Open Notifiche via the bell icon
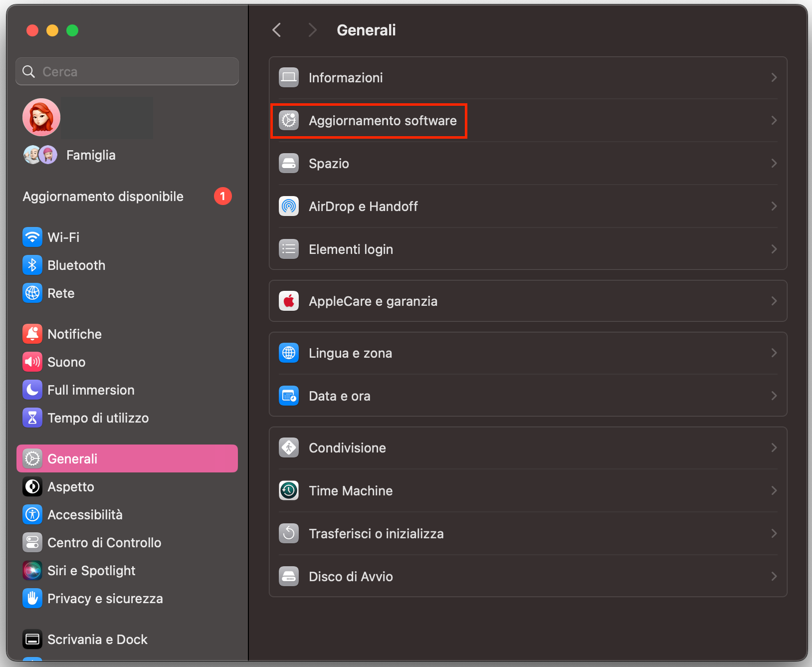This screenshot has height=667, width=812. tap(32, 334)
